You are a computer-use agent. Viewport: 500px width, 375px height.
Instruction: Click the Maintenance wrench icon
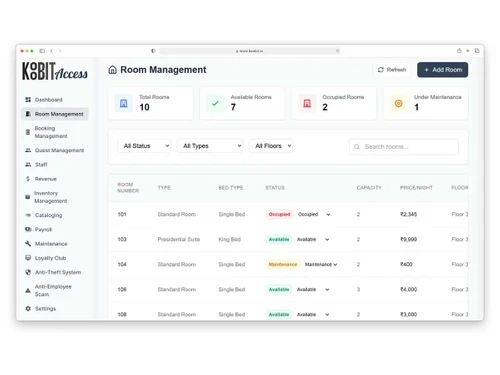click(x=28, y=244)
